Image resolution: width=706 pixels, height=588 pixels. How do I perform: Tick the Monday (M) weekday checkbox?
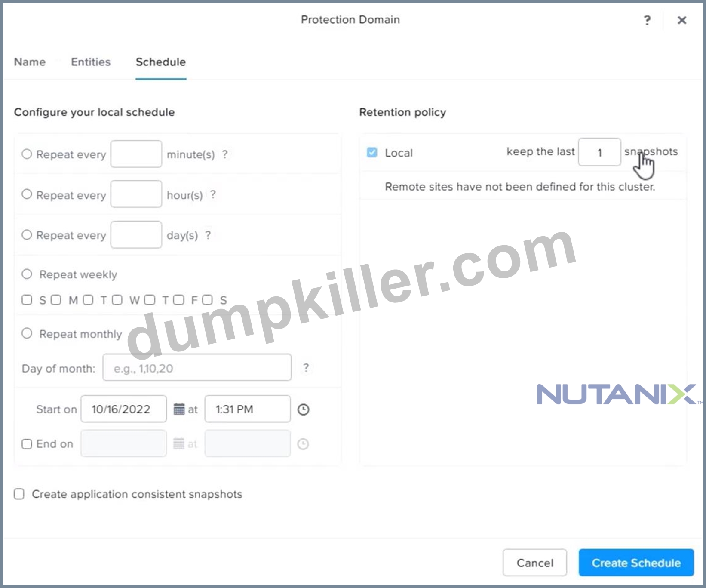click(x=56, y=300)
